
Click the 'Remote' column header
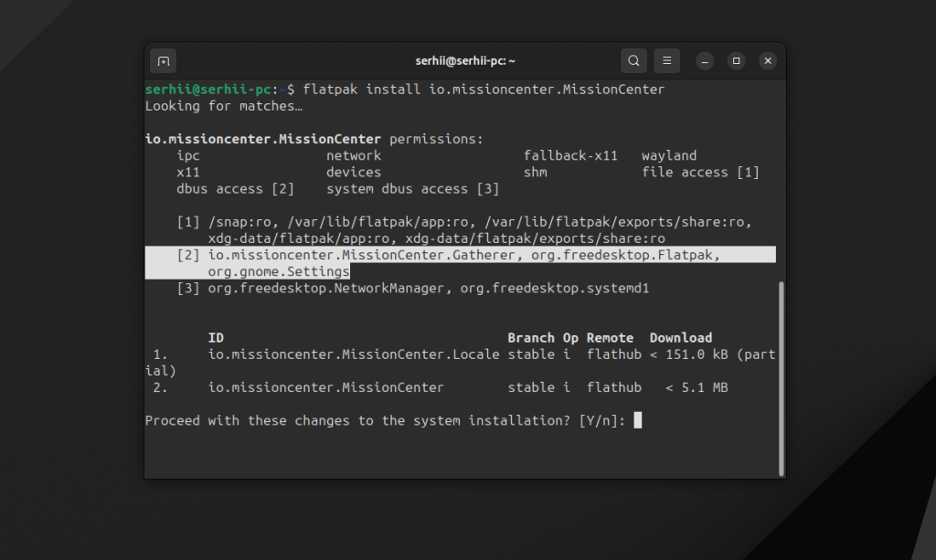pos(610,338)
